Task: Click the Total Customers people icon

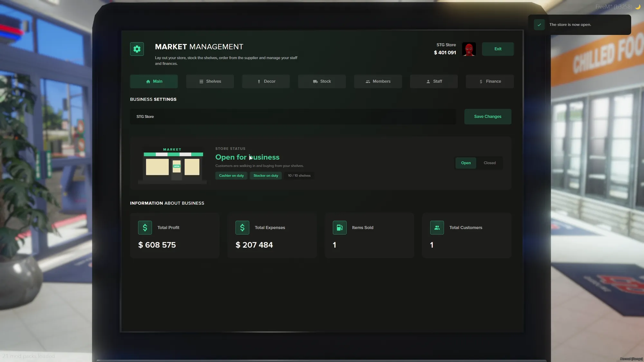Action: click(x=437, y=227)
